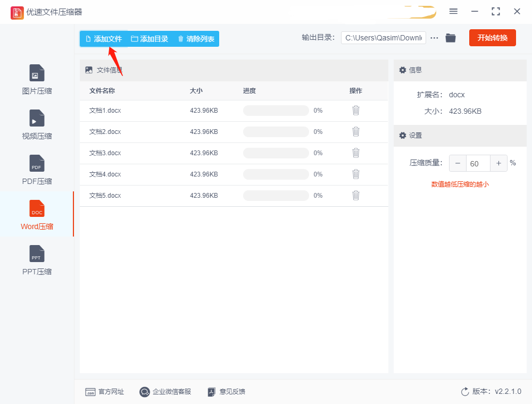Click the extension value docx
532x404 pixels.
(x=456, y=95)
